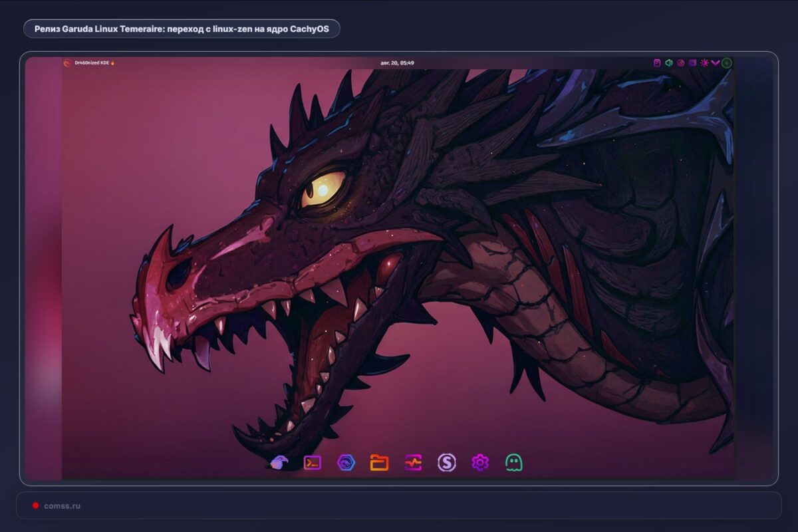Viewport: 798px width, 532px height.
Task: Open the orange folder file manager
Action: tap(380, 462)
